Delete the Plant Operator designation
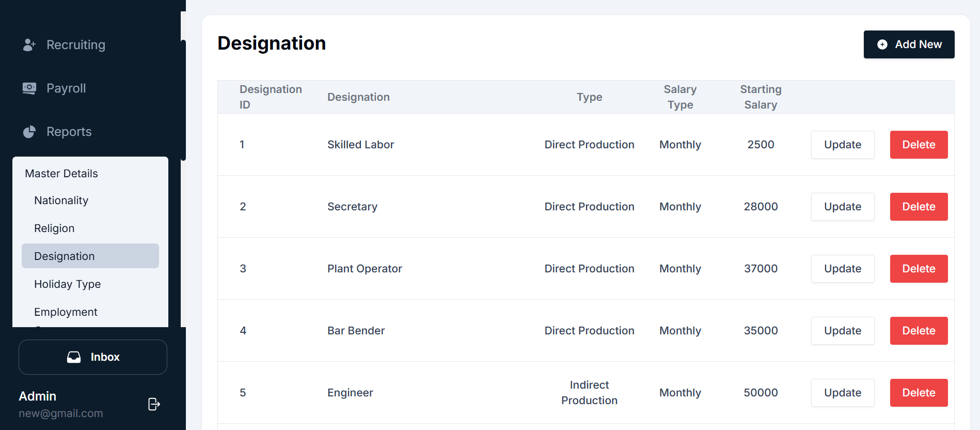The height and width of the screenshot is (430, 980). (x=919, y=269)
